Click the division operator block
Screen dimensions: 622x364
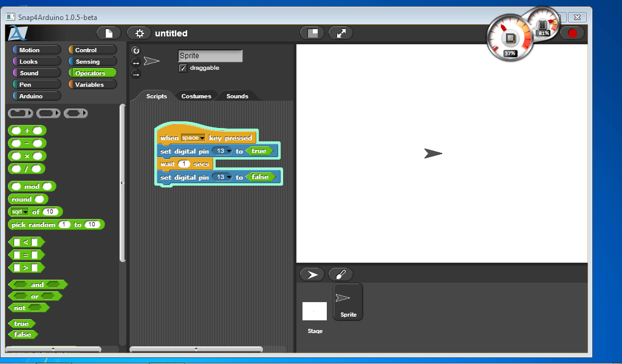point(27,169)
